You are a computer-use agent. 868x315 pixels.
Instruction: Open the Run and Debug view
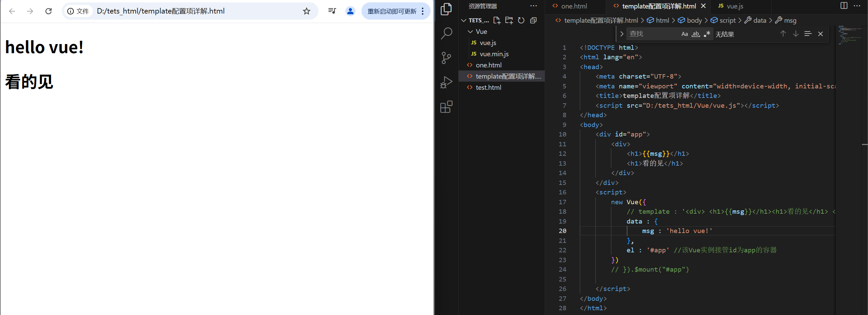[x=446, y=82]
